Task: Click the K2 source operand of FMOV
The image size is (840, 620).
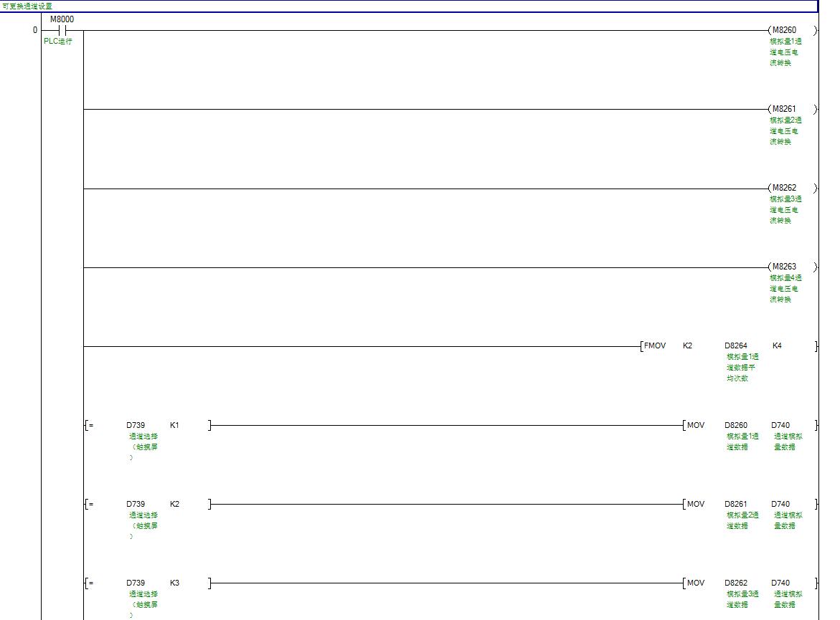Action: (687, 346)
